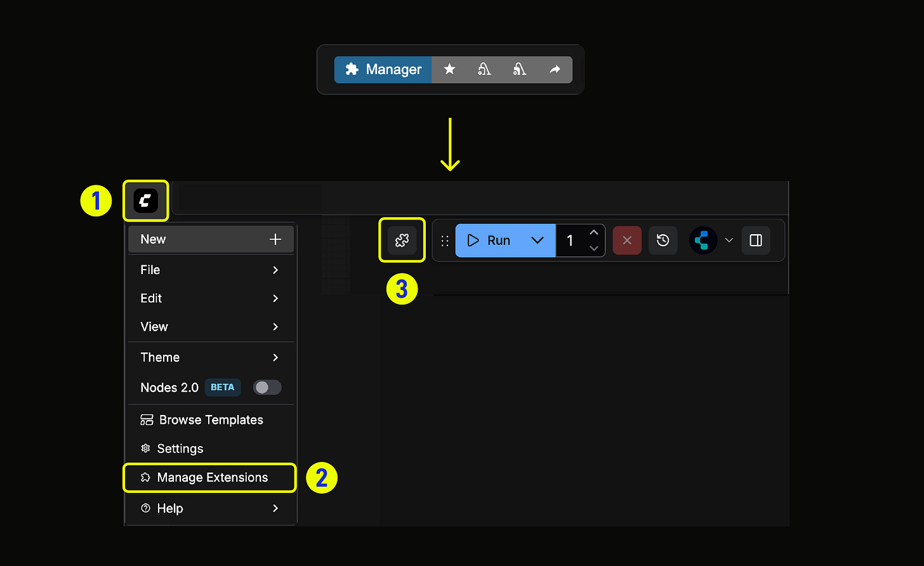Open the Run options dropdown arrow
924x566 pixels.
tap(538, 240)
